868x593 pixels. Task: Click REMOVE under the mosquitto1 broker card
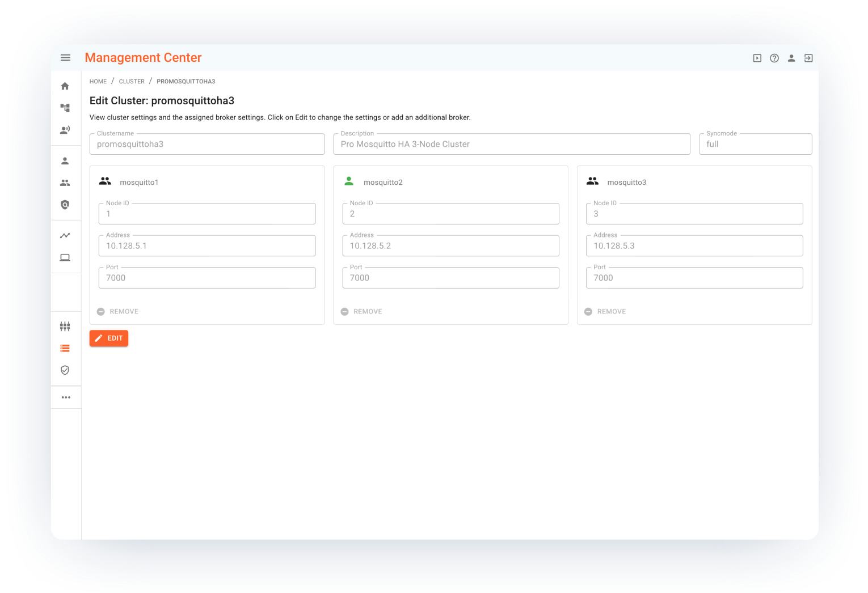(x=118, y=311)
